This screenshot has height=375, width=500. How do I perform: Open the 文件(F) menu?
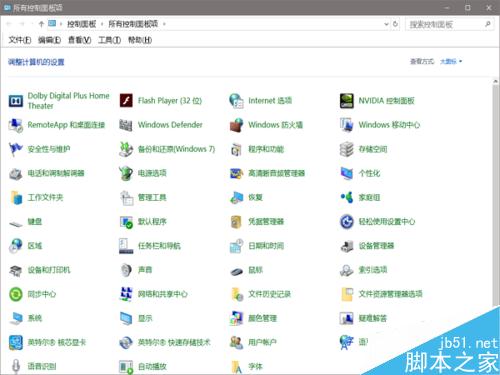20,40
